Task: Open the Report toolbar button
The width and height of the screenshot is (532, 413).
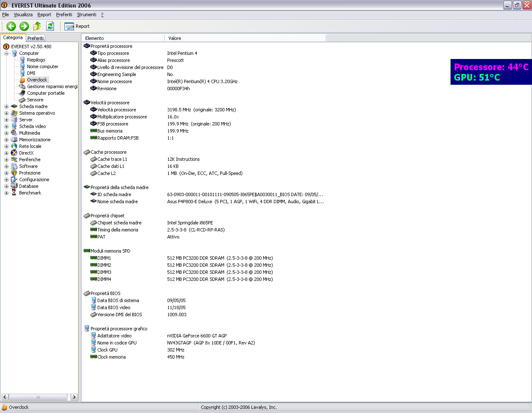Action: [x=77, y=26]
